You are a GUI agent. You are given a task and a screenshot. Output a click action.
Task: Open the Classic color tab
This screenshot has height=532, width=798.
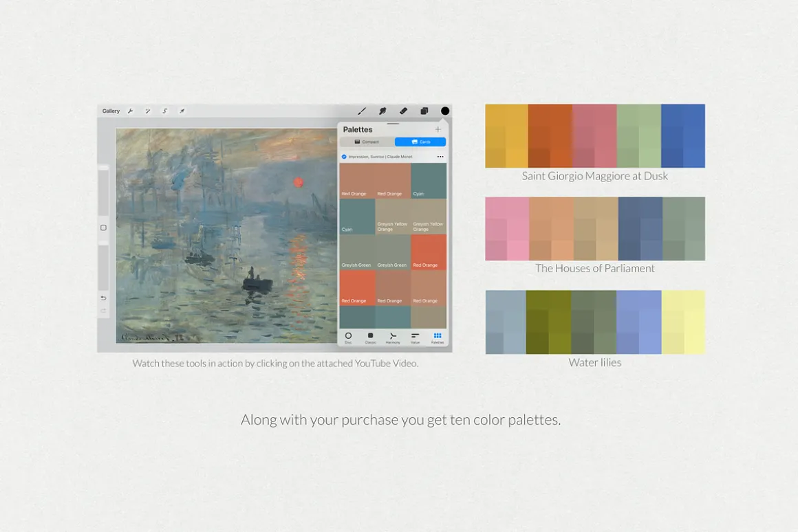pos(371,337)
